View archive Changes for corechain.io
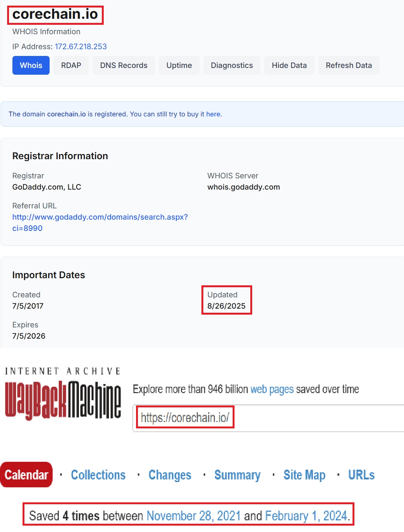This screenshot has height=532, width=404. point(169,475)
